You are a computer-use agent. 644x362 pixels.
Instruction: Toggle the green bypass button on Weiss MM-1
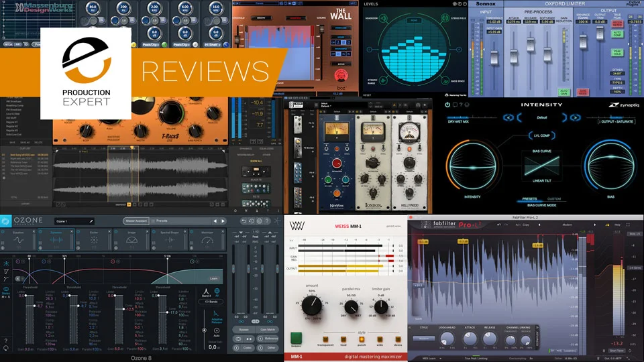click(296, 338)
